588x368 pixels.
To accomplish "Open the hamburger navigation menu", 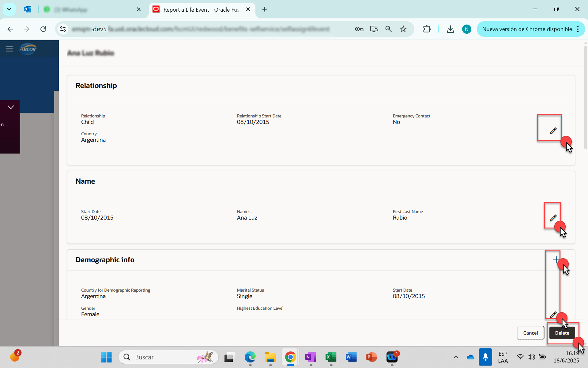I will click(9, 49).
